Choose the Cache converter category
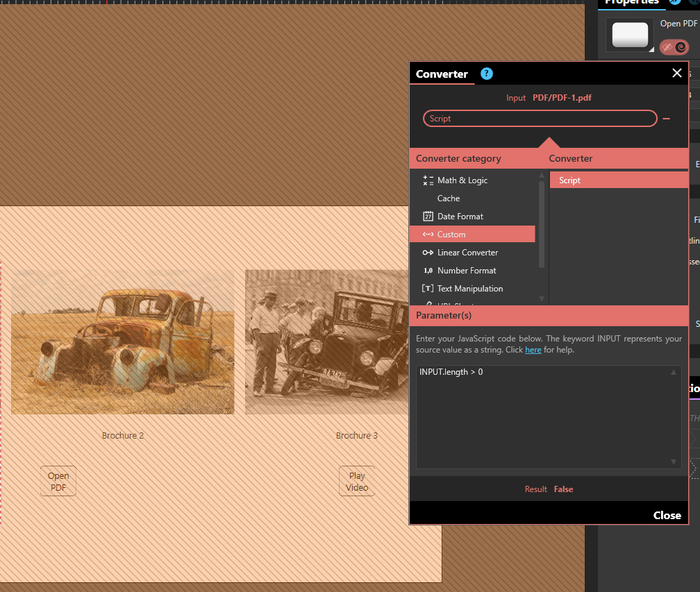 (x=472, y=198)
